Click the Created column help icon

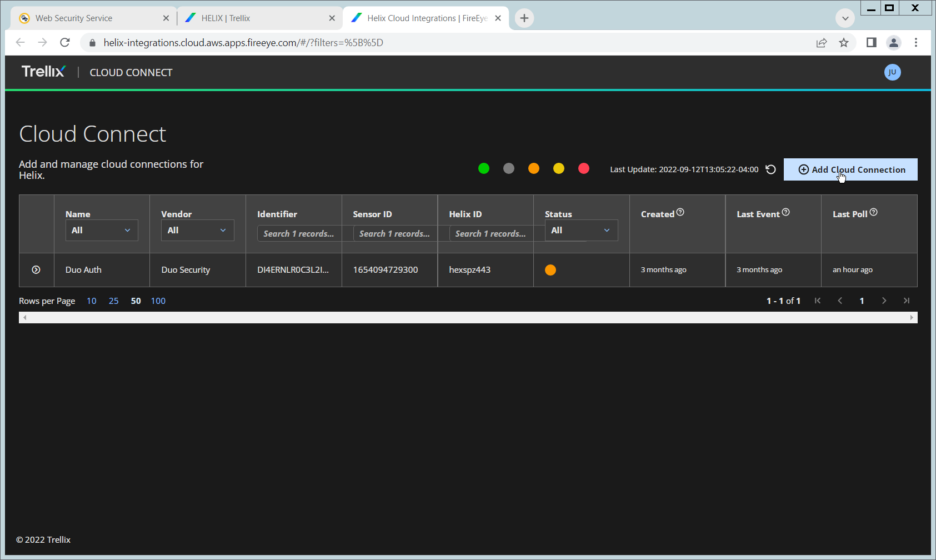[680, 212]
